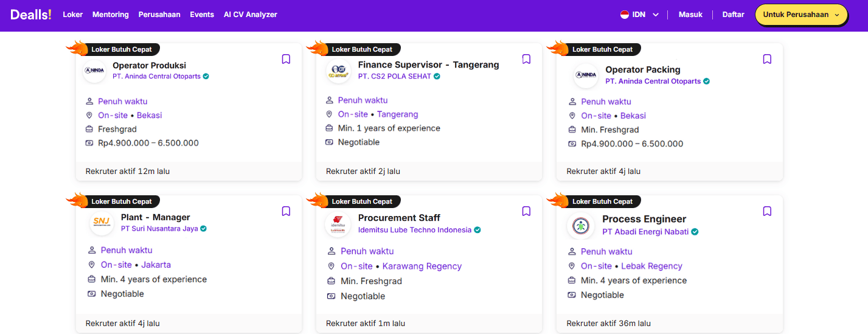Screen dimensions: 868x334
Task: Click the person icon on Procurement Staff card
Action: click(332, 251)
